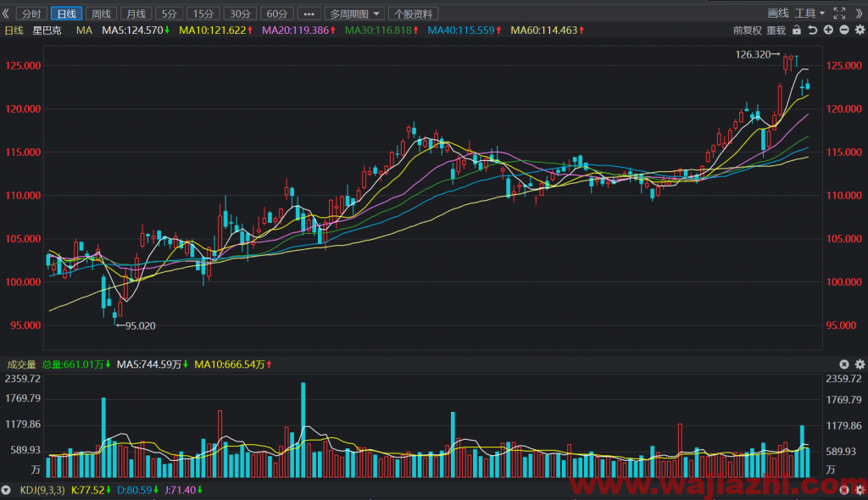Screen dimensions: 868x500
Task: Select the MA10:121.622 legend value
Action: tap(216, 31)
